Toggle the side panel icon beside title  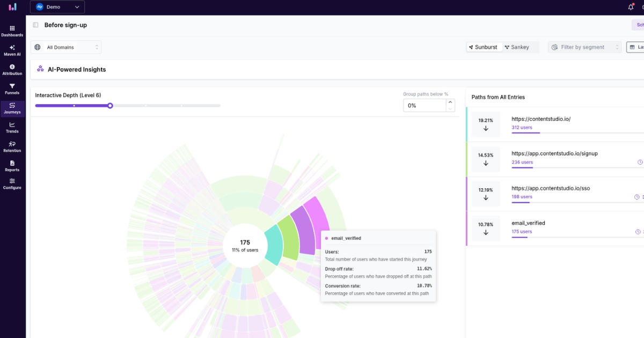(x=35, y=25)
